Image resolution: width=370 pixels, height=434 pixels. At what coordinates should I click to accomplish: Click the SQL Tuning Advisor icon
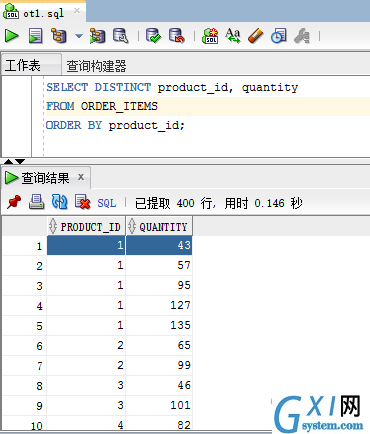(x=121, y=36)
